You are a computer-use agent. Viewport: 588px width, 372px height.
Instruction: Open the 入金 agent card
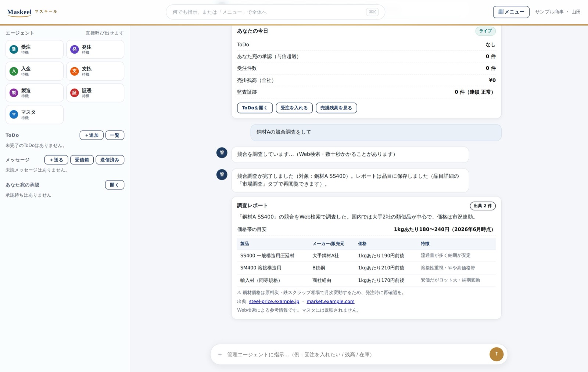pos(35,71)
